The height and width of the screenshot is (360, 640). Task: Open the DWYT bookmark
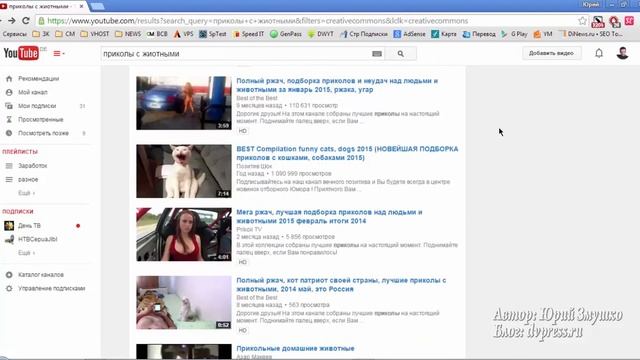click(320, 34)
